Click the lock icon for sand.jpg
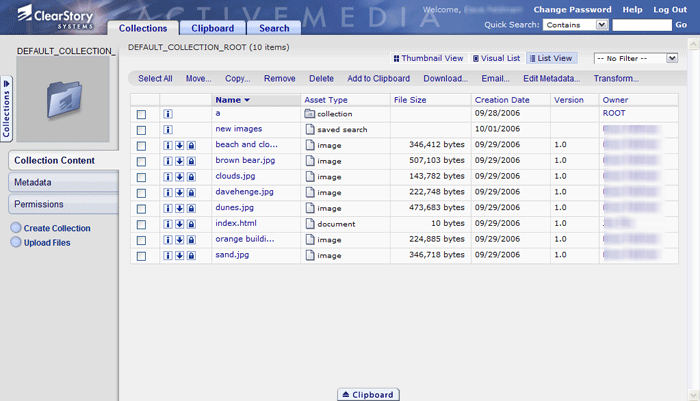The height and width of the screenshot is (401, 700). pyautogui.click(x=190, y=256)
